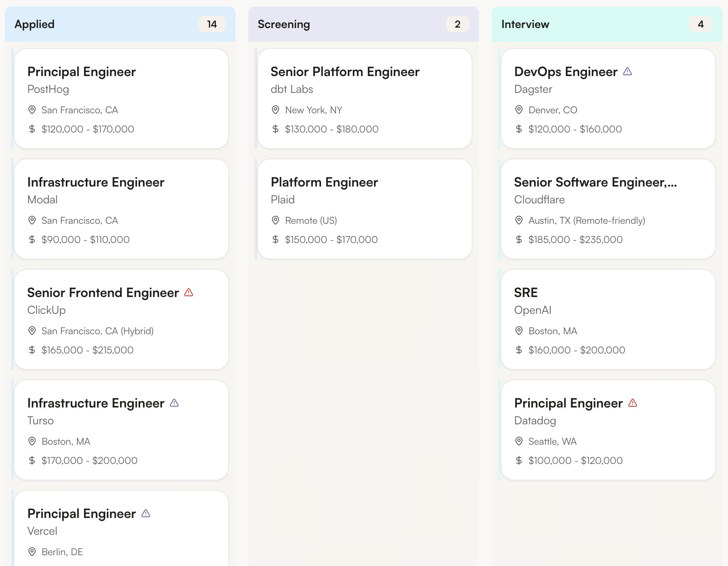Click location text Seattle, WA
728x566 pixels.
[x=552, y=441]
